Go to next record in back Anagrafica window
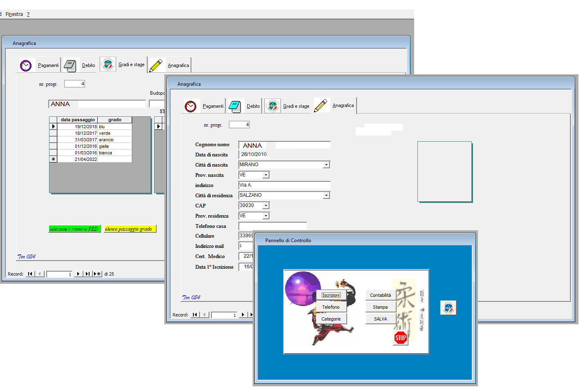This screenshot has width=583, height=392. pyautogui.click(x=78, y=274)
